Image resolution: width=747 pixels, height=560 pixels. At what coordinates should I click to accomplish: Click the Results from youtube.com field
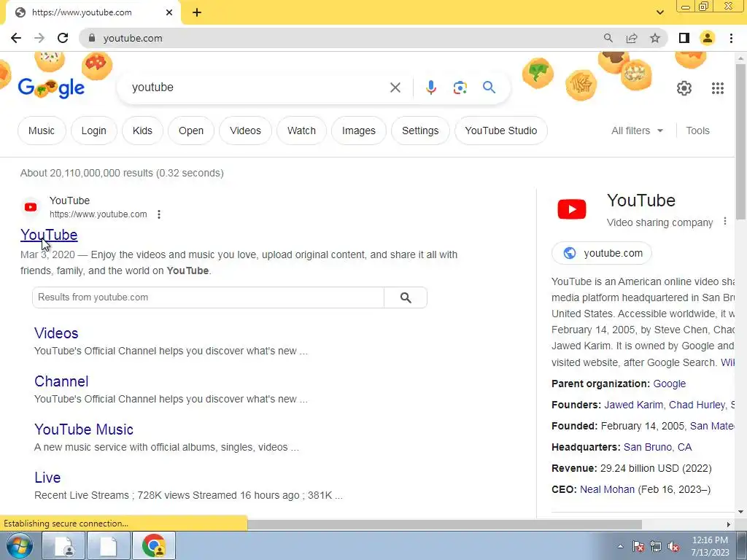tap(208, 297)
